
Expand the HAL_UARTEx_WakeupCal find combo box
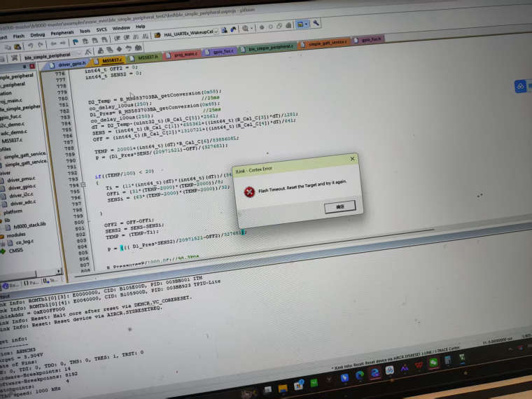(x=216, y=30)
